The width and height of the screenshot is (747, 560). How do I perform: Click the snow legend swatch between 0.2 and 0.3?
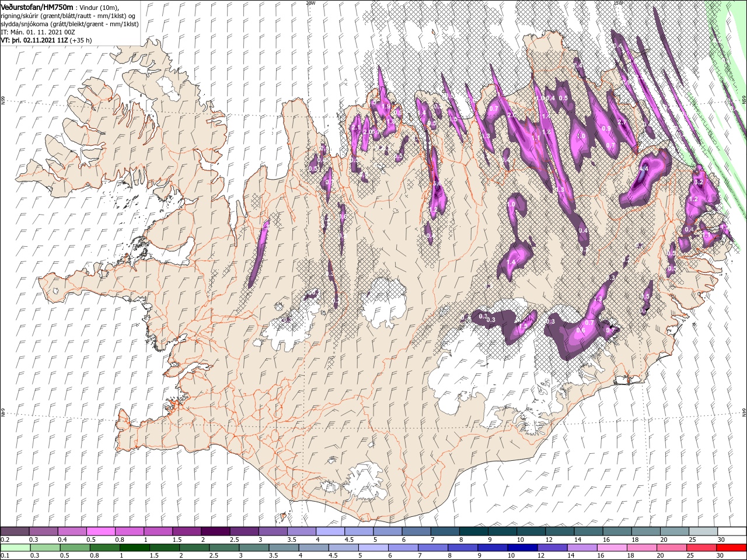(x=15, y=531)
